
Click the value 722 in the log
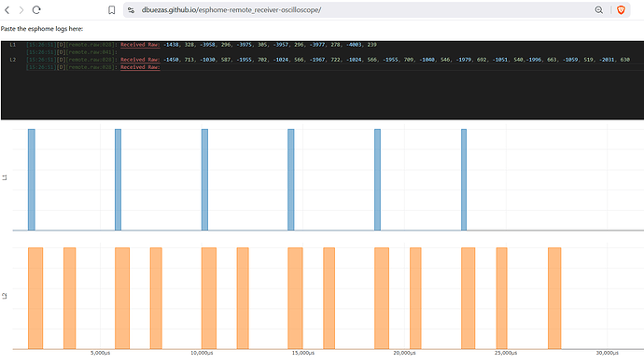[336, 60]
